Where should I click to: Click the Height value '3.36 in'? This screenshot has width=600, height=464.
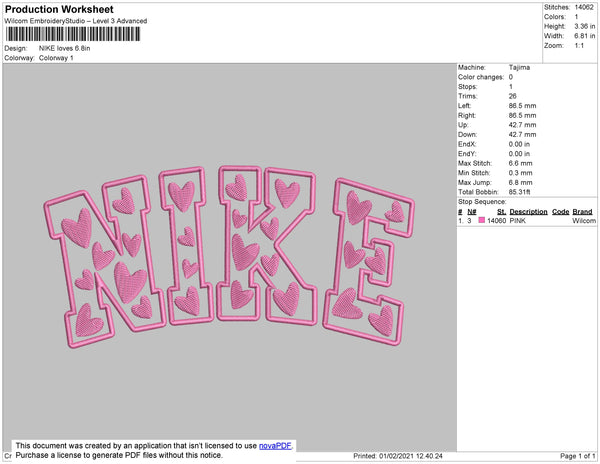pyautogui.click(x=585, y=26)
